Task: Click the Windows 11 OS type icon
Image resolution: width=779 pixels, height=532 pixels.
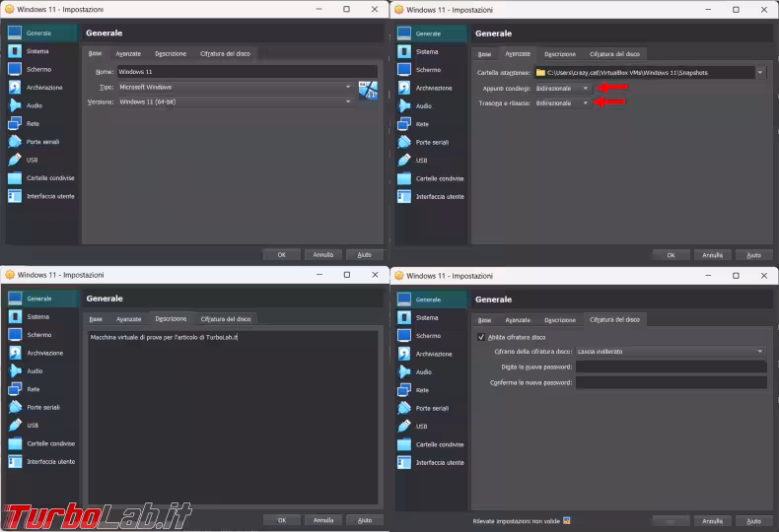Action: 368,91
